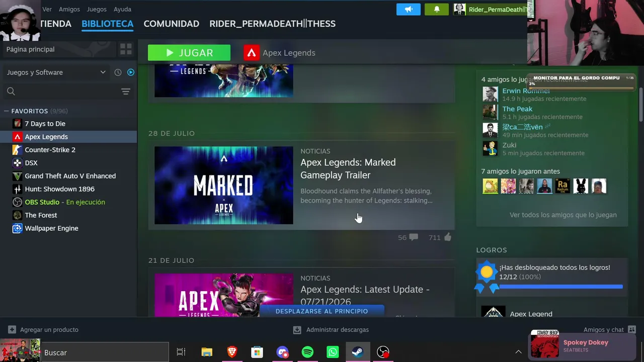
Task: Click the page scrollbar on right edge
Action: coord(641,105)
